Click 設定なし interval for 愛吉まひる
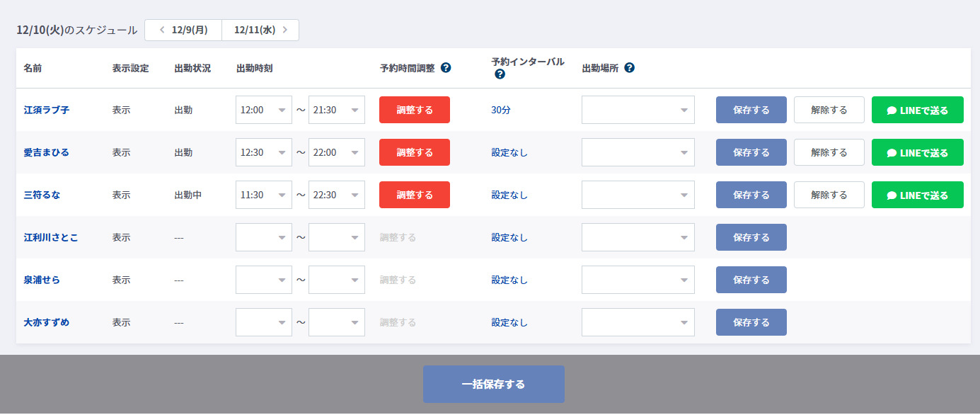 [x=509, y=152]
